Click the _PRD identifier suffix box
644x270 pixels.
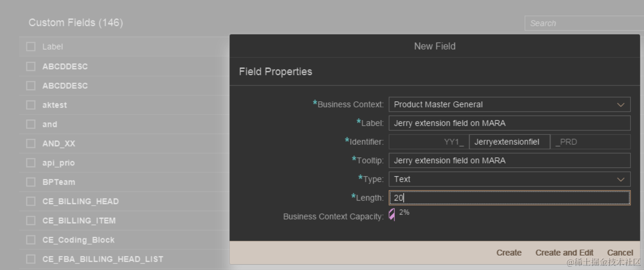coord(590,142)
